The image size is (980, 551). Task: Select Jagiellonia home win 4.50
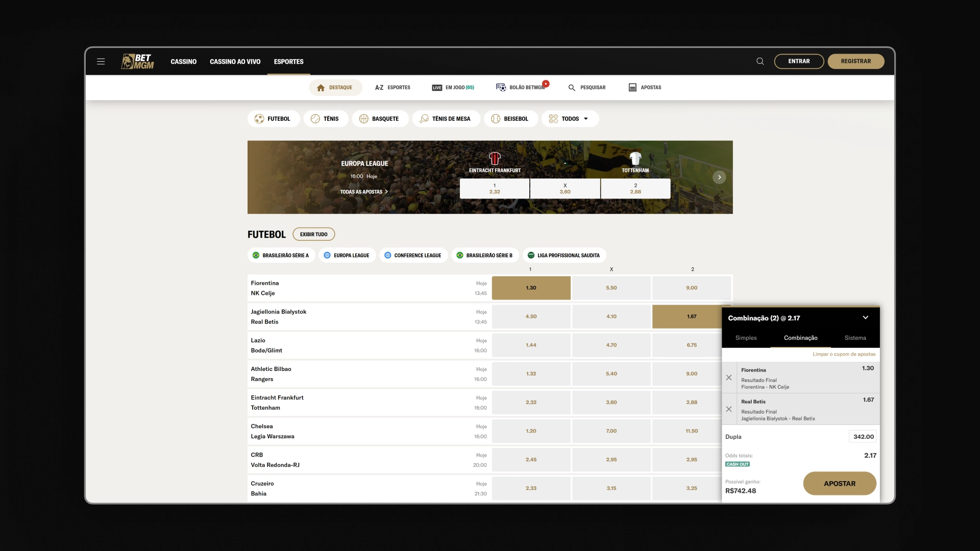(x=531, y=316)
